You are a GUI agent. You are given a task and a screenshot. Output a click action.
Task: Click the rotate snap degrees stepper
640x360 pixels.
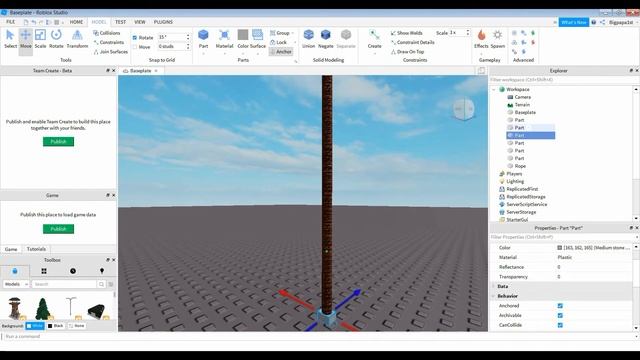[x=188, y=37]
